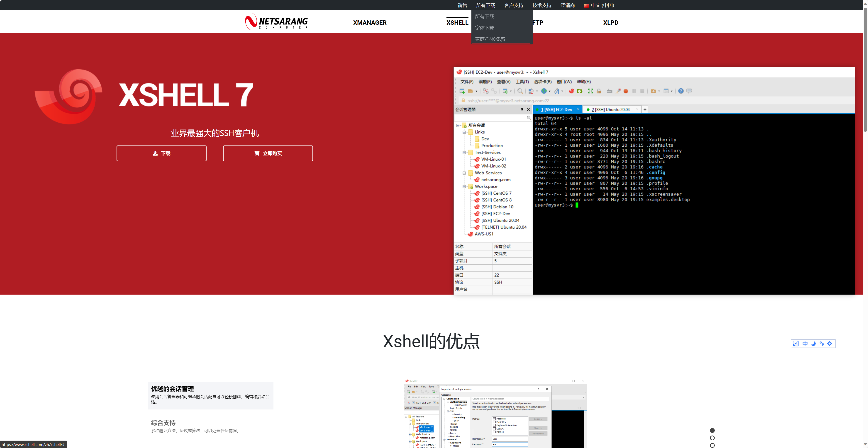The image size is (868, 448).
Task: Click the IME punctuation mode icon
Action: click(822, 344)
